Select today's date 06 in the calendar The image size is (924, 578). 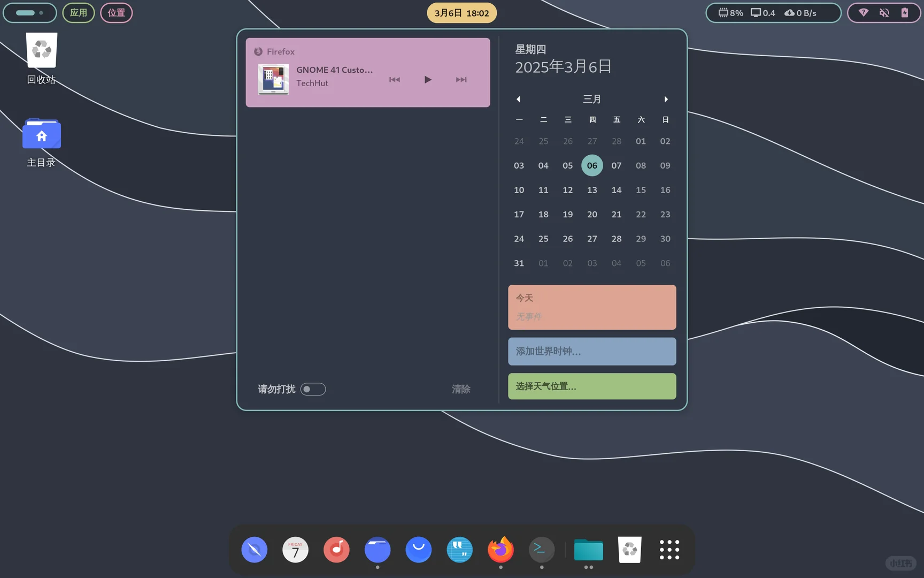pyautogui.click(x=592, y=165)
